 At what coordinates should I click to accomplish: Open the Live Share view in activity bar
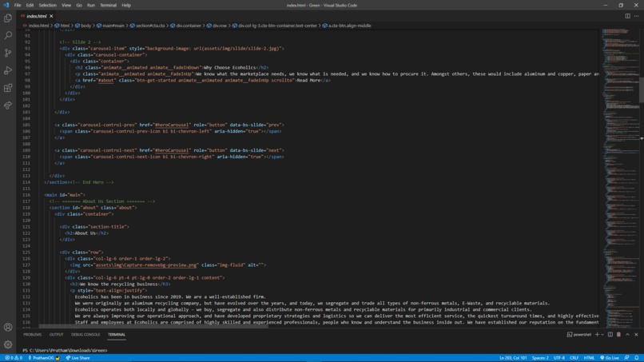8,105
